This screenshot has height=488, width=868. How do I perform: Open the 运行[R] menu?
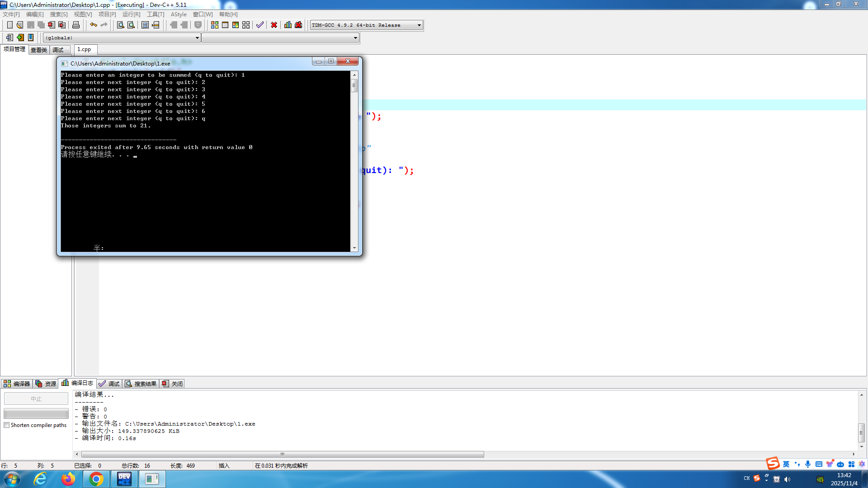click(x=131, y=14)
